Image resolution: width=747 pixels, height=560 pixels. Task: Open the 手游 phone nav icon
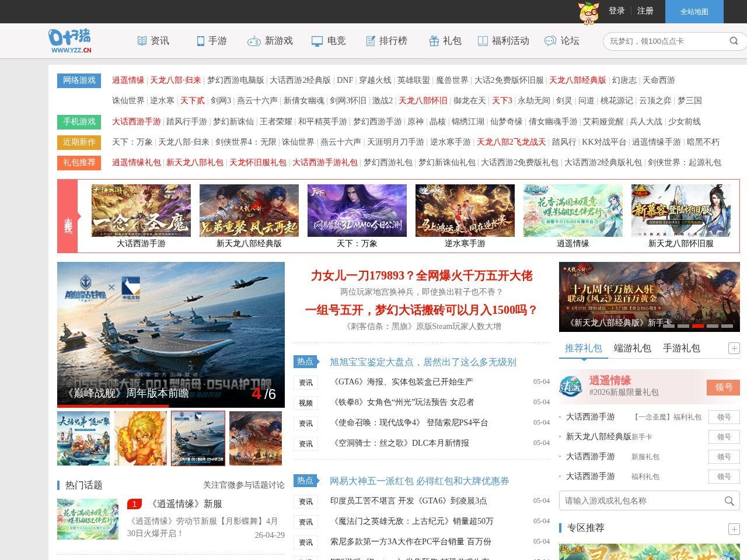tap(201, 41)
